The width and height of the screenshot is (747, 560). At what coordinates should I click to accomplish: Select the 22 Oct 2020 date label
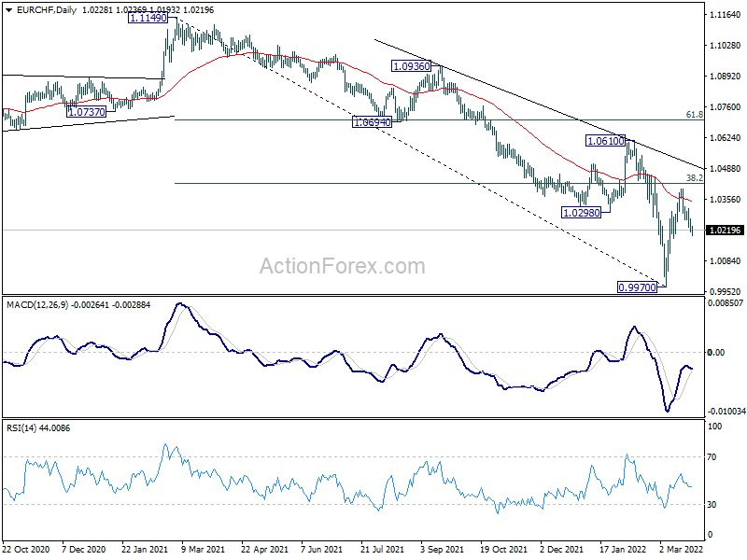pos(26,550)
